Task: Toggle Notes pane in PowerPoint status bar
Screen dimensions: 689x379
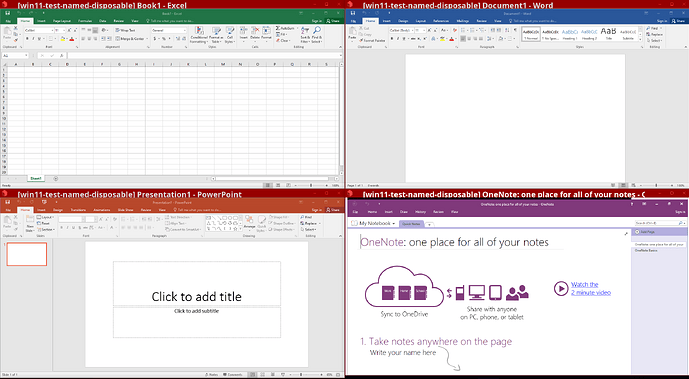Action: [x=211, y=375]
